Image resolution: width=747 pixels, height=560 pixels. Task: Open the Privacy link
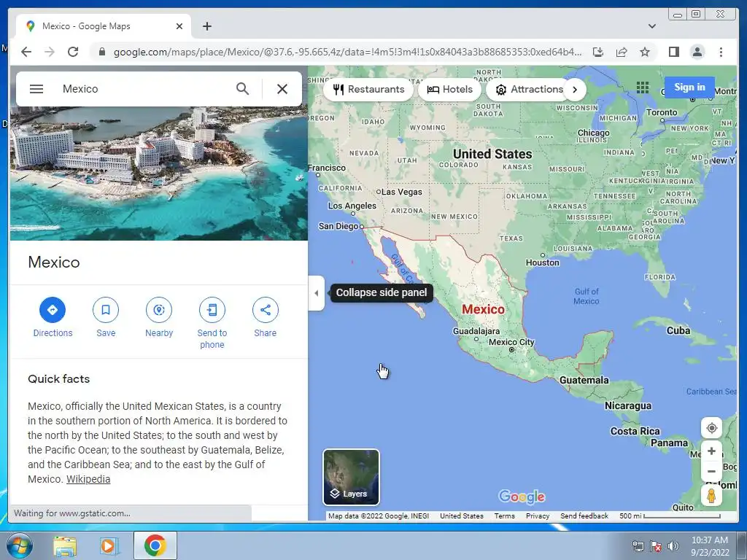(x=538, y=516)
